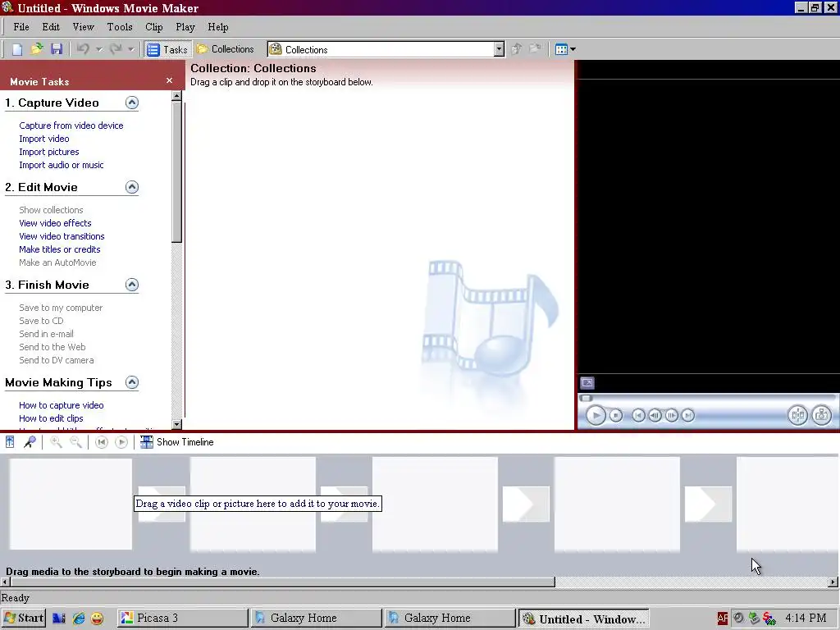Click the storyboard horizontal scrollbar thumb
Screen dimensions: 840x630
point(283,582)
